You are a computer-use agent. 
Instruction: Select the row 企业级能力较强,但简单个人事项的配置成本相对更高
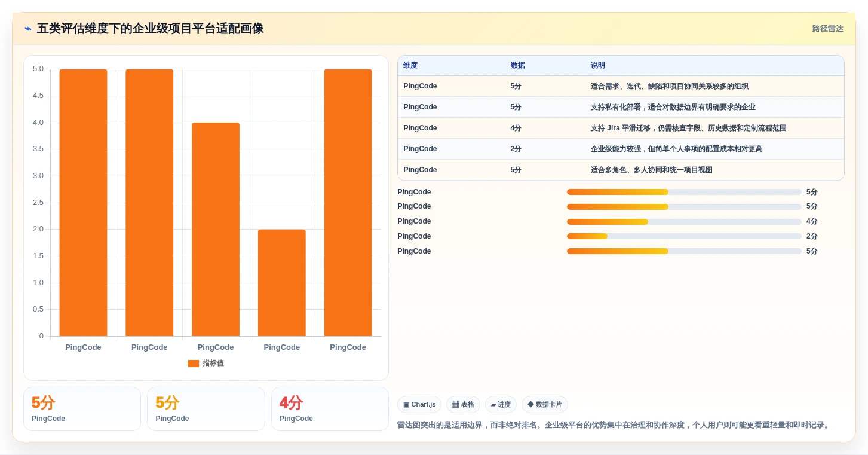[621, 149]
